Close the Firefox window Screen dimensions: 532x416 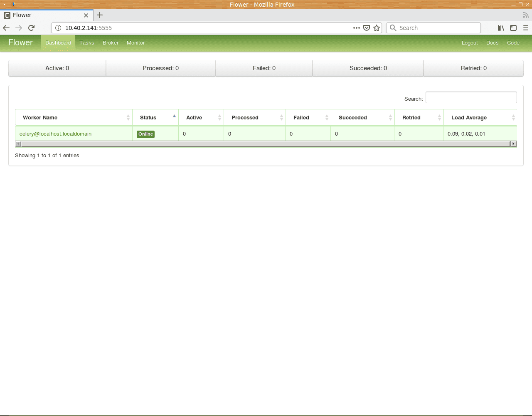tap(527, 5)
